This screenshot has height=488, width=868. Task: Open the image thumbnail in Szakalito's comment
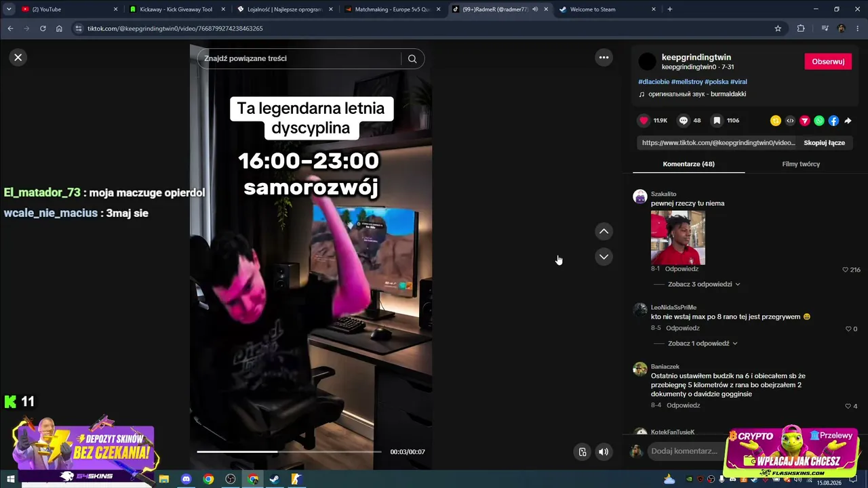678,237
